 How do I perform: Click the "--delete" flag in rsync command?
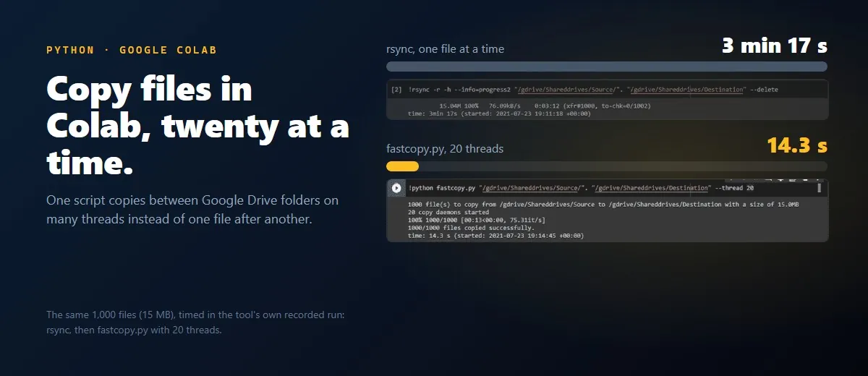click(x=763, y=90)
